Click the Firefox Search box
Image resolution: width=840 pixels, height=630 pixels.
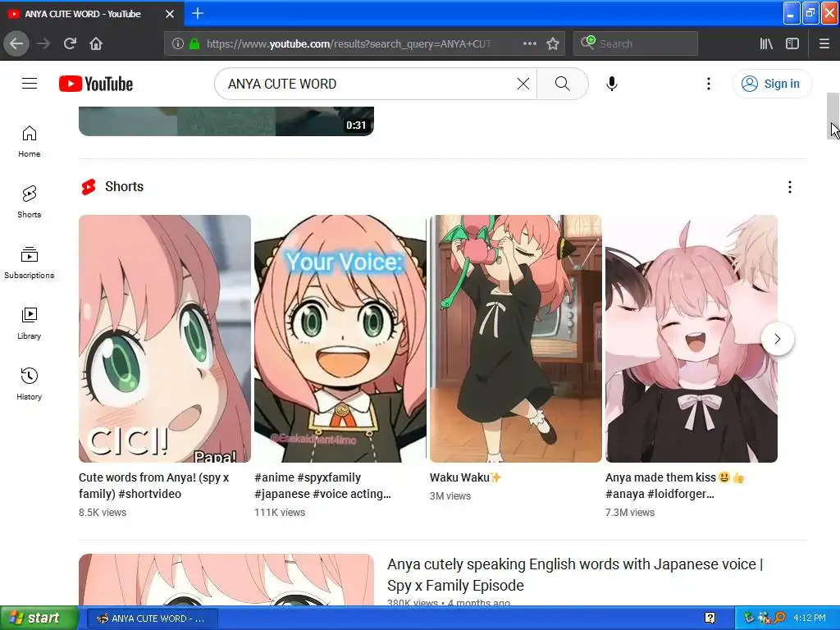(x=636, y=44)
